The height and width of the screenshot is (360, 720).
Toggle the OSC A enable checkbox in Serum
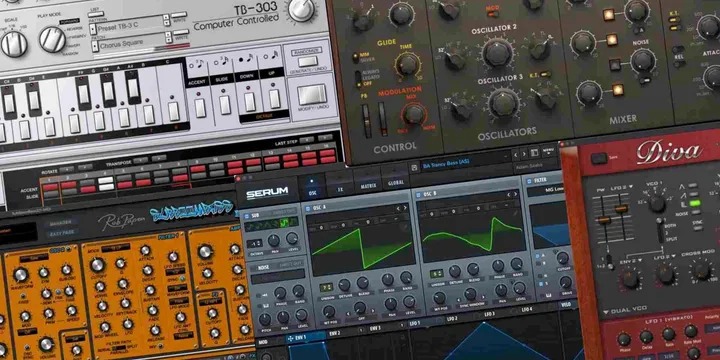[x=307, y=208]
